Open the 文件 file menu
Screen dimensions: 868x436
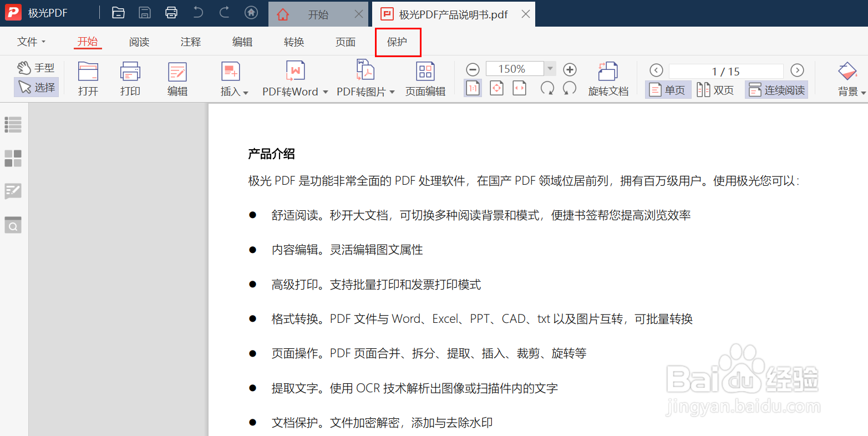pos(31,42)
